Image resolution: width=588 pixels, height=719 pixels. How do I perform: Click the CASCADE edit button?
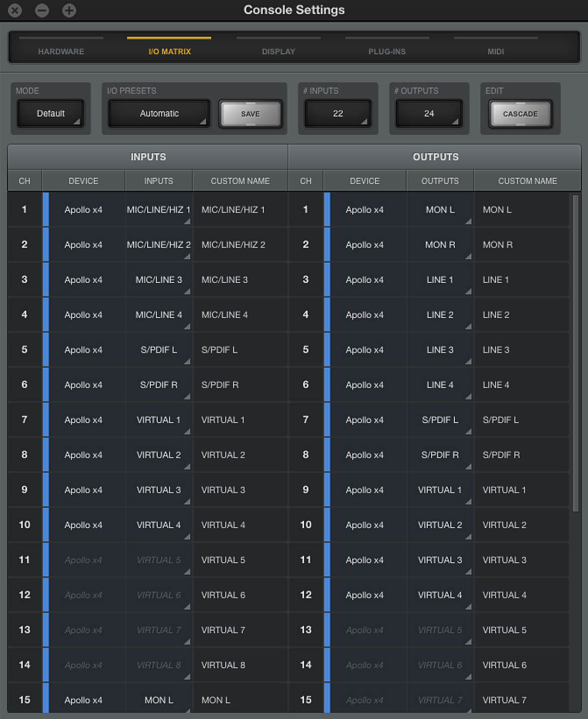click(x=520, y=114)
